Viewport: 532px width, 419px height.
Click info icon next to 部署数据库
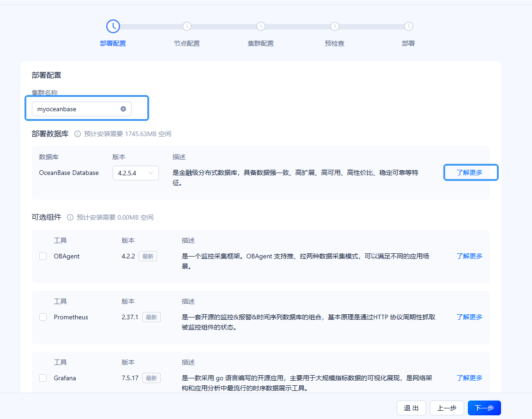point(78,134)
